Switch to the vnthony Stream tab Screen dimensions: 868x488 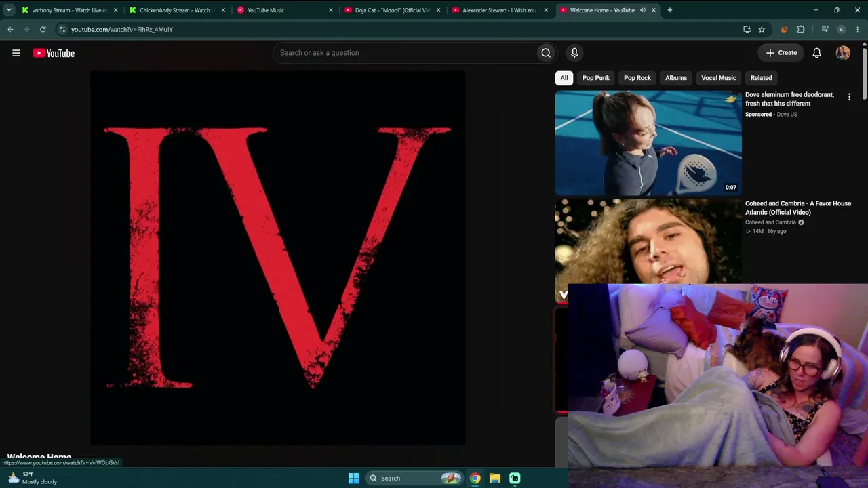click(x=71, y=10)
